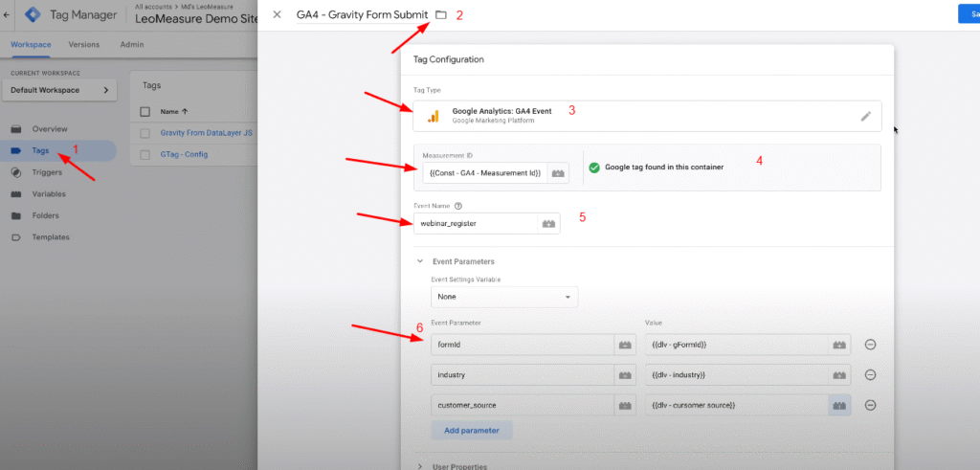Click the blue Save button
The width and height of the screenshot is (980, 470).
click(x=969, y=13)
